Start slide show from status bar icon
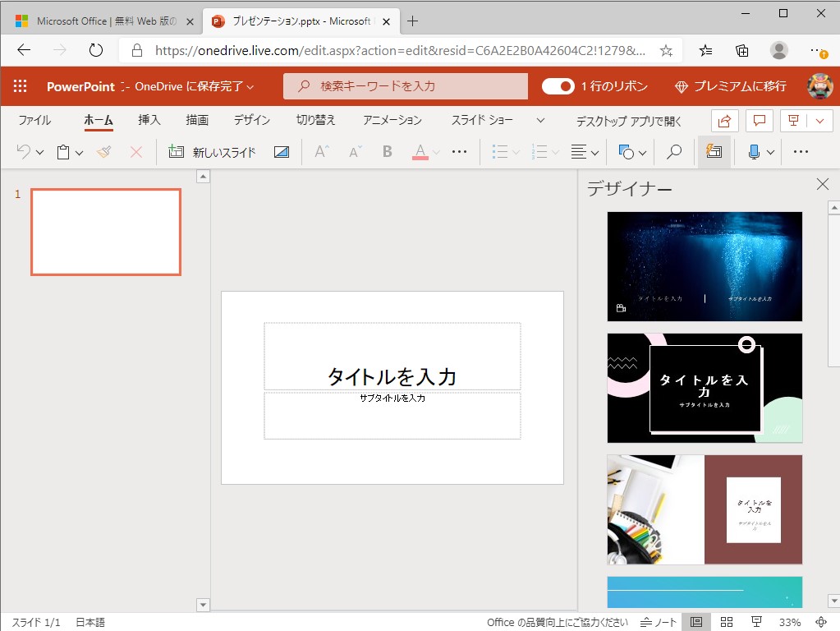 pyautogui.click(x=755, y=622)
